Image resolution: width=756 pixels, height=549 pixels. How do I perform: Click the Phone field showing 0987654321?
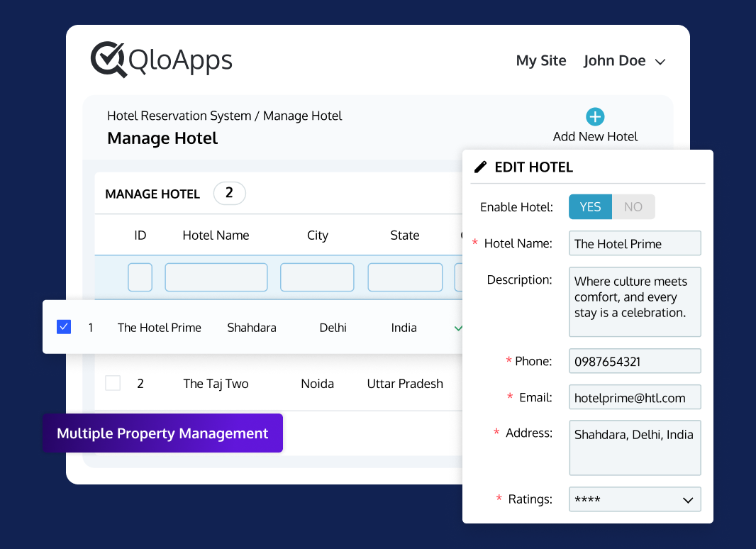634,361
